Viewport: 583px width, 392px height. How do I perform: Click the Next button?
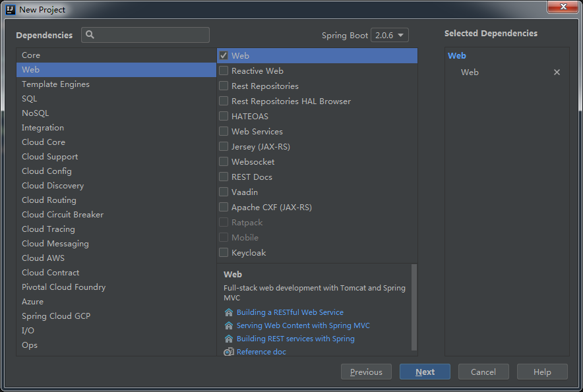pyautogui.click(x=425, y=371)
